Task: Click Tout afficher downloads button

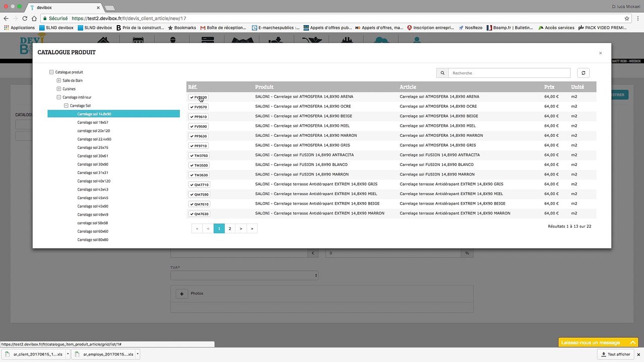Action: (x=616, y=354)
